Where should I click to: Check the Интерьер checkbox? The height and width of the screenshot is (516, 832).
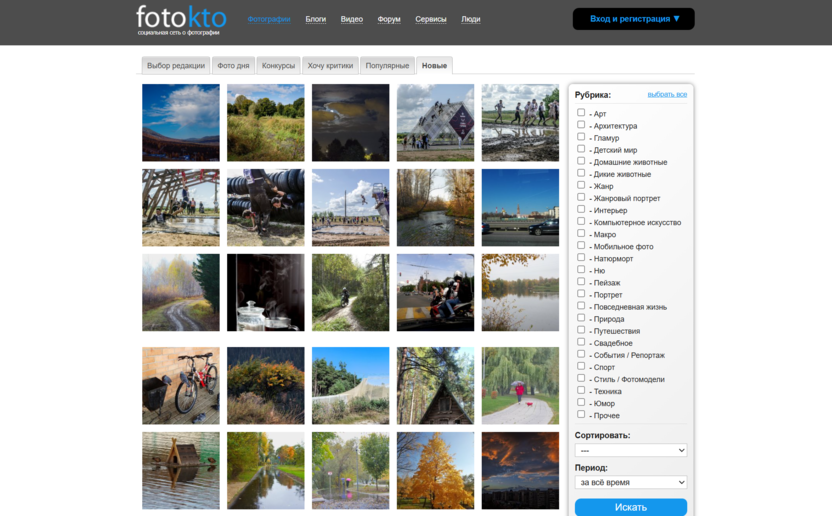coord(581,209)
